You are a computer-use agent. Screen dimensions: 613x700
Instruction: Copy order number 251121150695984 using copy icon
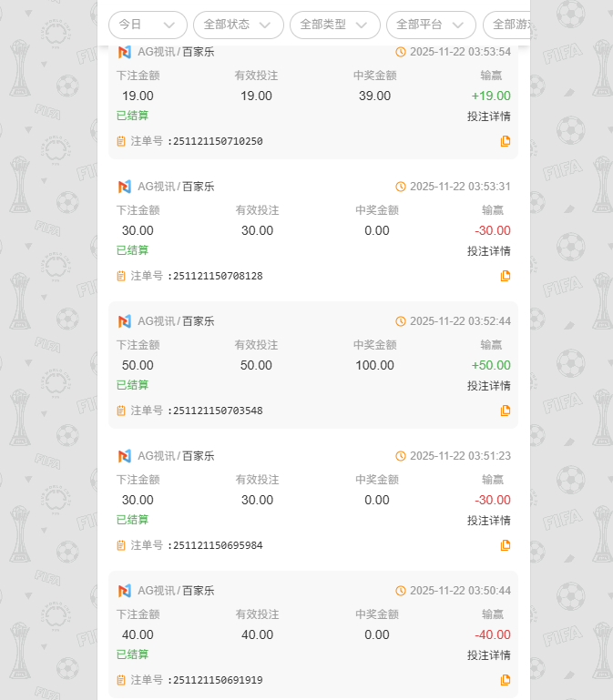pyautogui.click(x=506, y=545)
